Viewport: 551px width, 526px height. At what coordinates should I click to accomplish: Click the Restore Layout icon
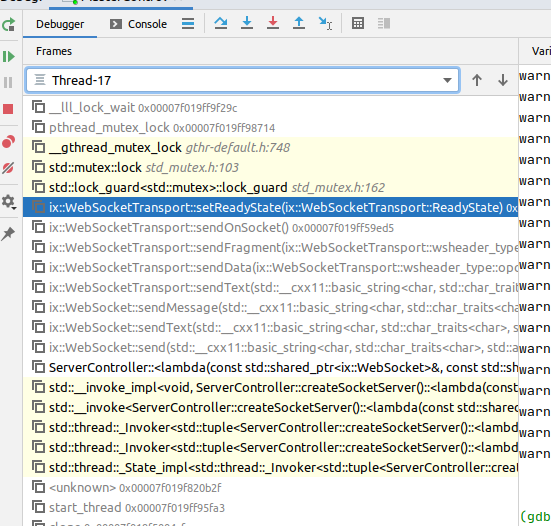click(x=384, y=24)
